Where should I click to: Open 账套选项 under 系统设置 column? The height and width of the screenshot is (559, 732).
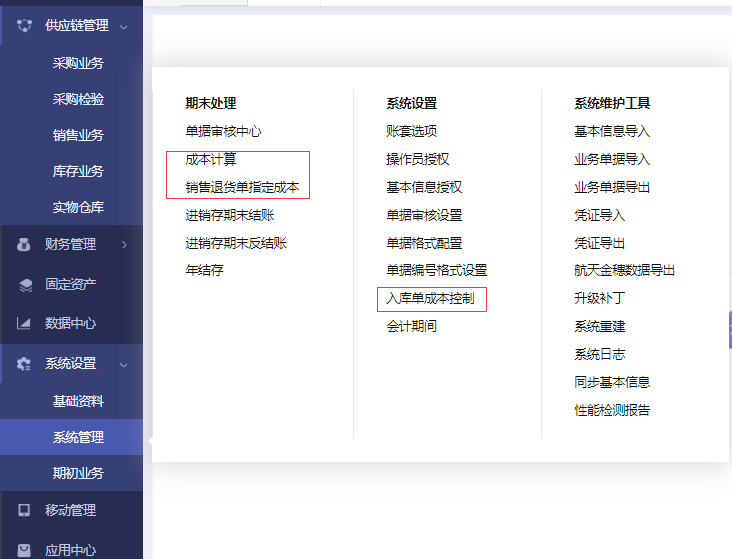pos(411,131)
